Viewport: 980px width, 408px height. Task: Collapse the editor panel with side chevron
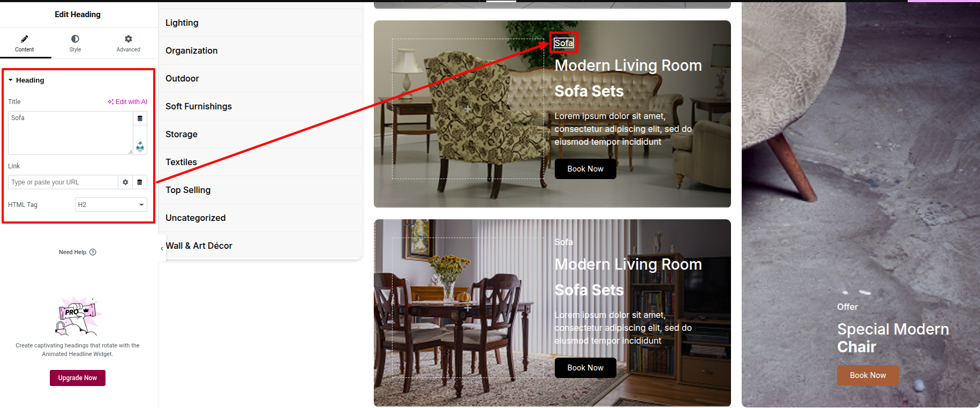(162, 248)
